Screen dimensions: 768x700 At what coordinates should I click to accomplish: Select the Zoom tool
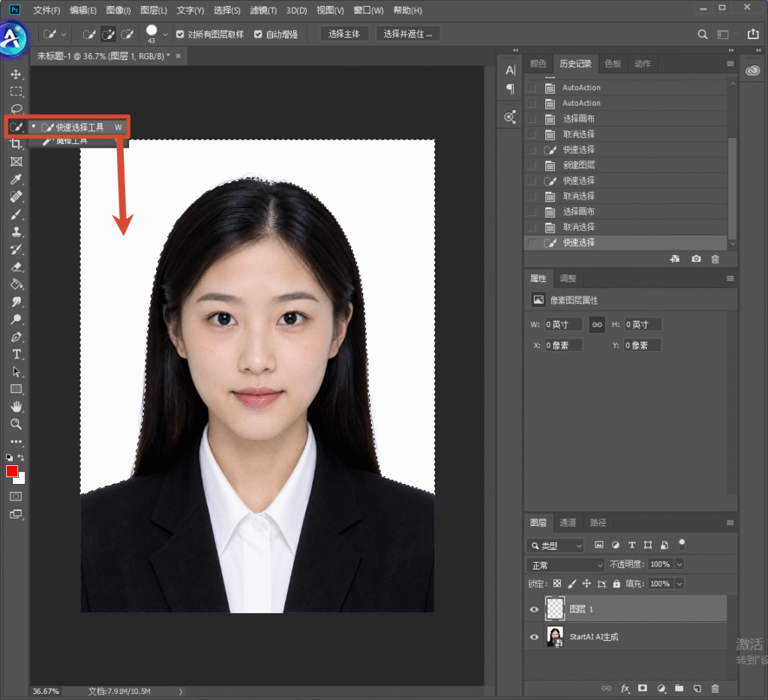click(16, 424)
